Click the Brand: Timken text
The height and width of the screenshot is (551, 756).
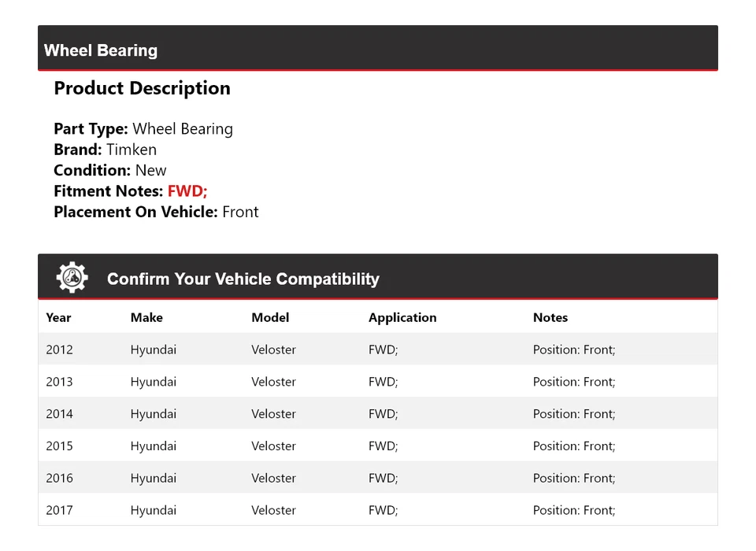105,150
